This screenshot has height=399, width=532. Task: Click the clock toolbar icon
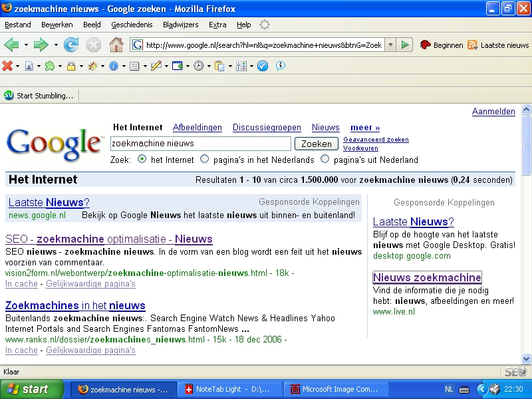point(198,66)
